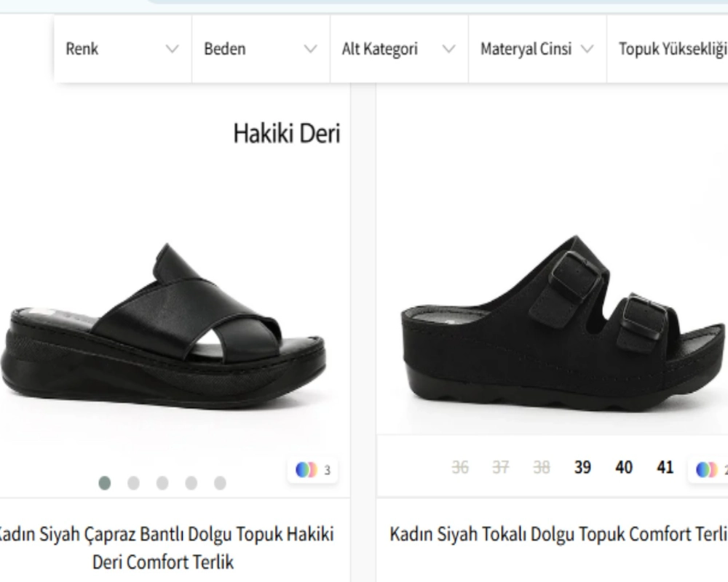
Task: Click unavailable size 36 option
Action: click(x=460, y=468)
